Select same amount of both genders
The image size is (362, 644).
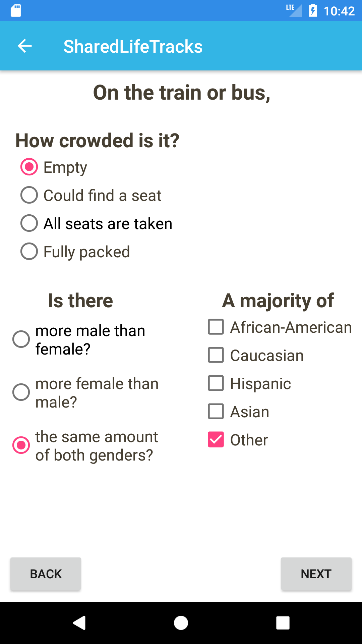[x=21, y=445]
